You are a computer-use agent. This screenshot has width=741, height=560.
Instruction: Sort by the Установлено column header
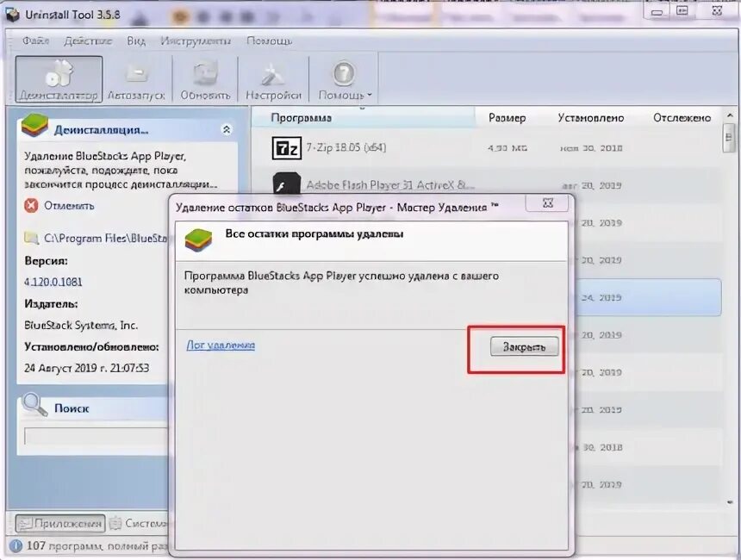(591, 118)
